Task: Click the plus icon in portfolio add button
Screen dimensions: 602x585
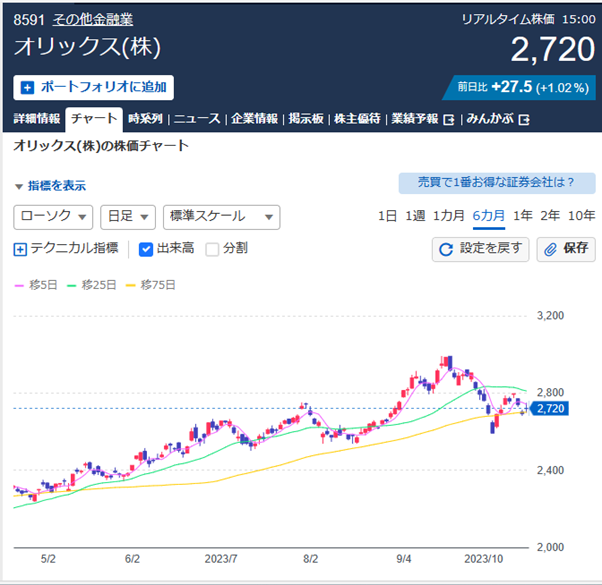Action: pos(27,88)
